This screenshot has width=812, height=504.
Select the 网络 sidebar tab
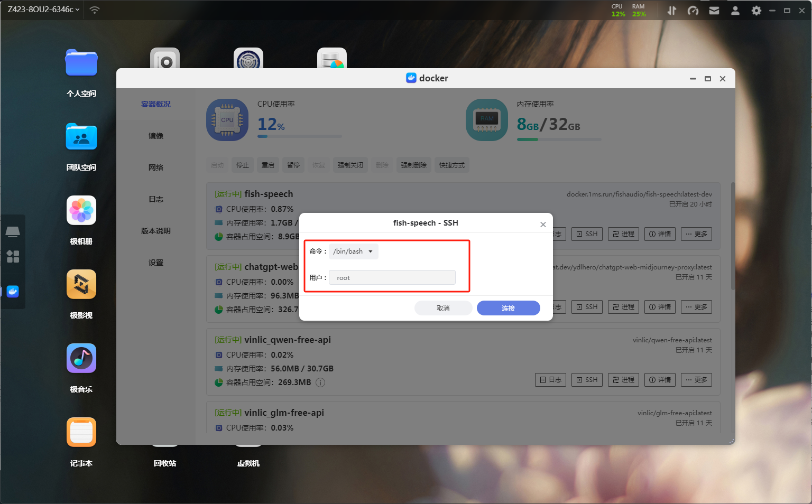pos(156,167)
